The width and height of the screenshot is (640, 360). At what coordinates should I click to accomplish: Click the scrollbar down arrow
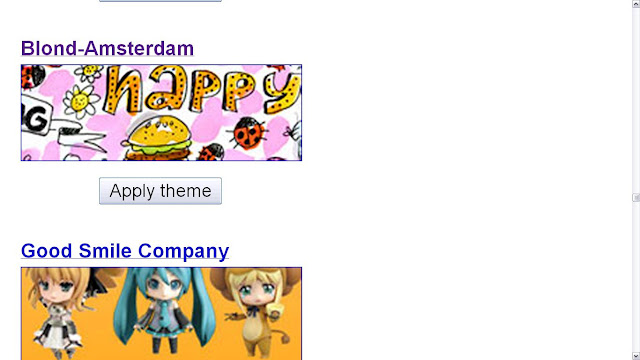(636, 356)
